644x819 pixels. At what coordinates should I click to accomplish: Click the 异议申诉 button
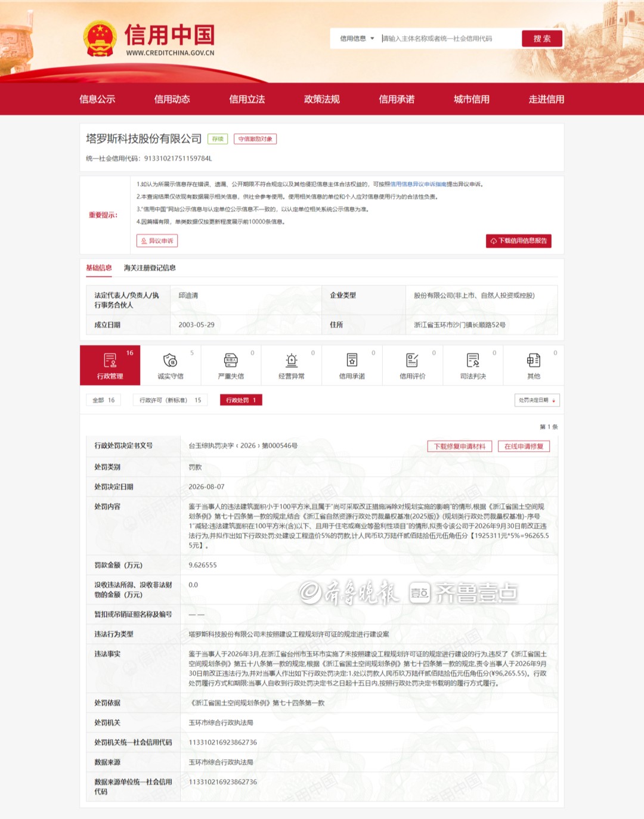pos(157,241)
